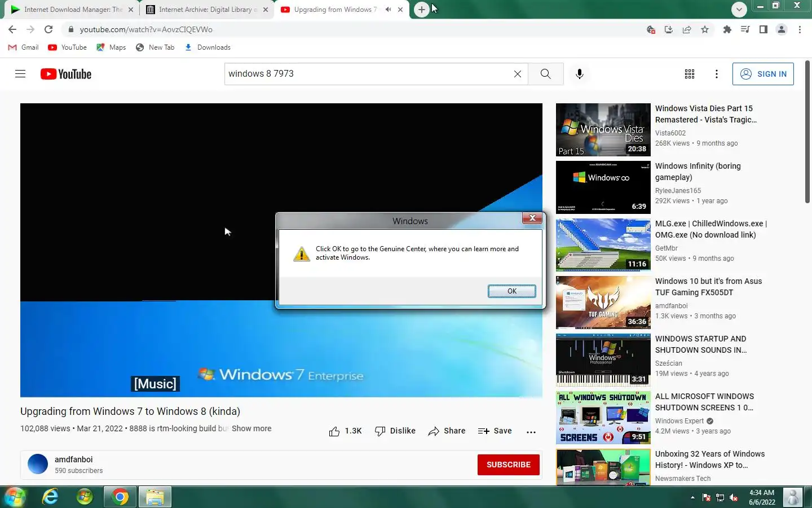812x508 pixels.
Task: Reload the current page
Action: coord(48,29)
